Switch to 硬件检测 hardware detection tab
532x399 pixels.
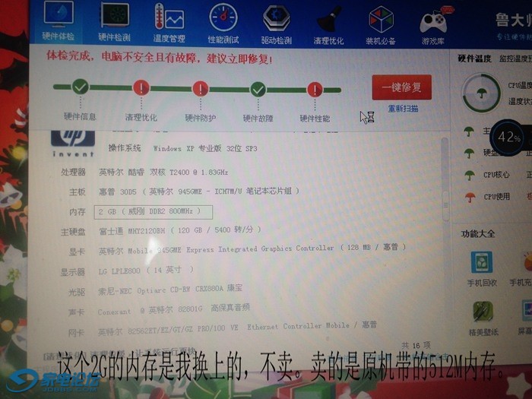click(114, 22)
